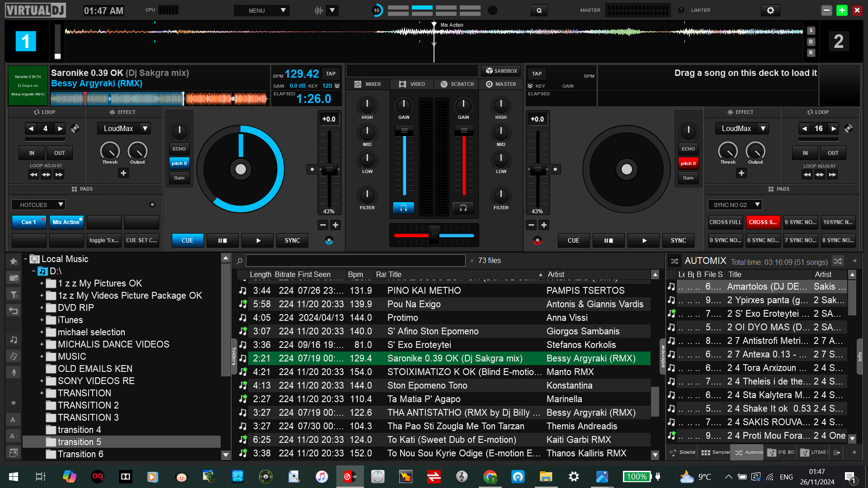
Task: Switch to the SCRATCH tab
Action: coord(457,84)
